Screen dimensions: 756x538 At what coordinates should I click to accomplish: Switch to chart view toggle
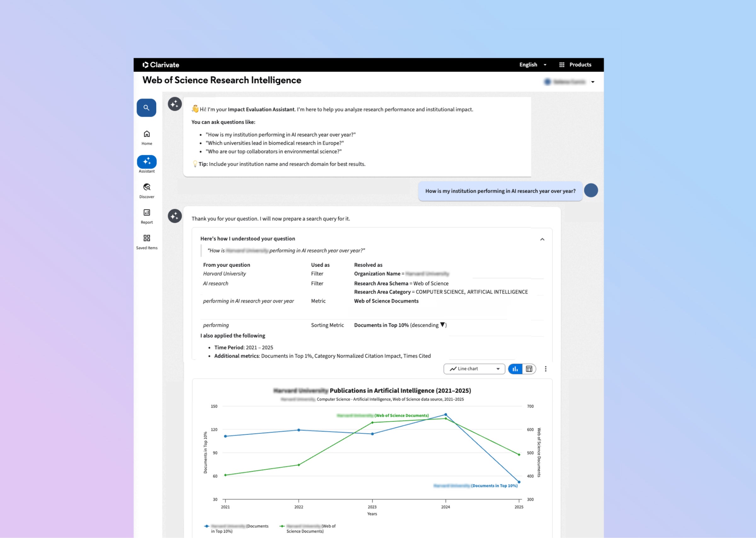515,369
